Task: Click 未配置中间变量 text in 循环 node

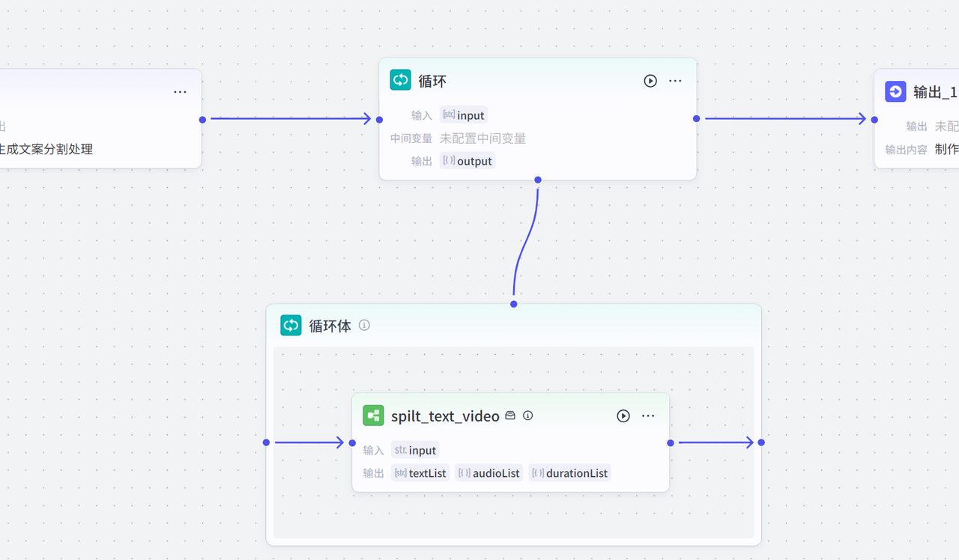Action: point(483,138)
